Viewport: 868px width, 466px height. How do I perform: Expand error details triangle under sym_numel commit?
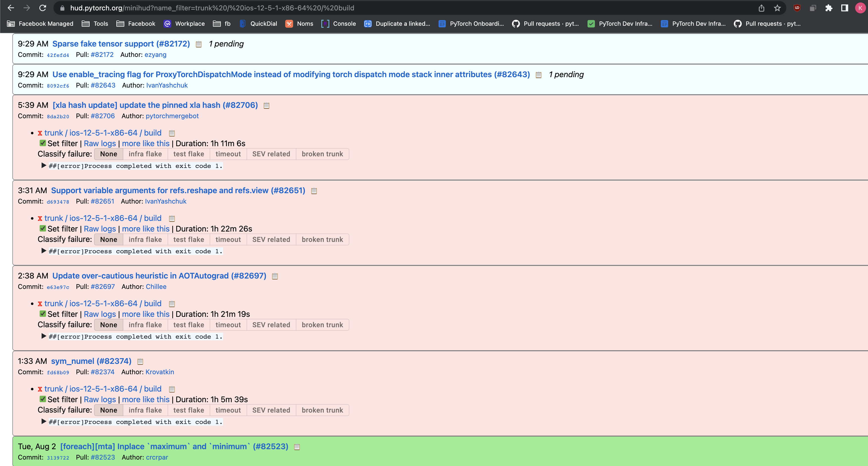point(44,421)
